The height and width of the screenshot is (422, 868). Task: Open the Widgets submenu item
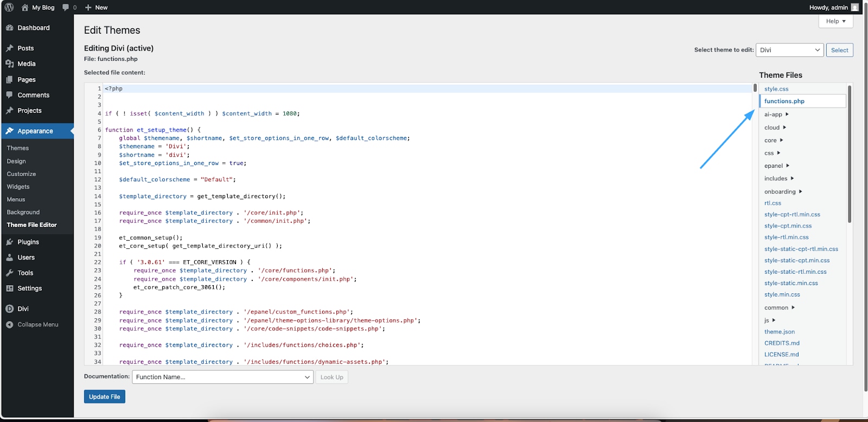[18, 187]
